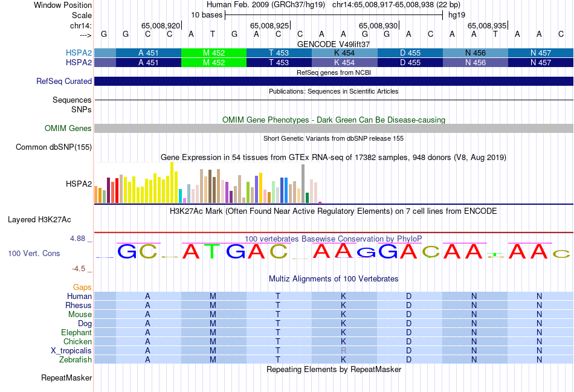Click the Zebrafish species label
574x392 pixels.
pyautogui.click(x=76, y=360)
